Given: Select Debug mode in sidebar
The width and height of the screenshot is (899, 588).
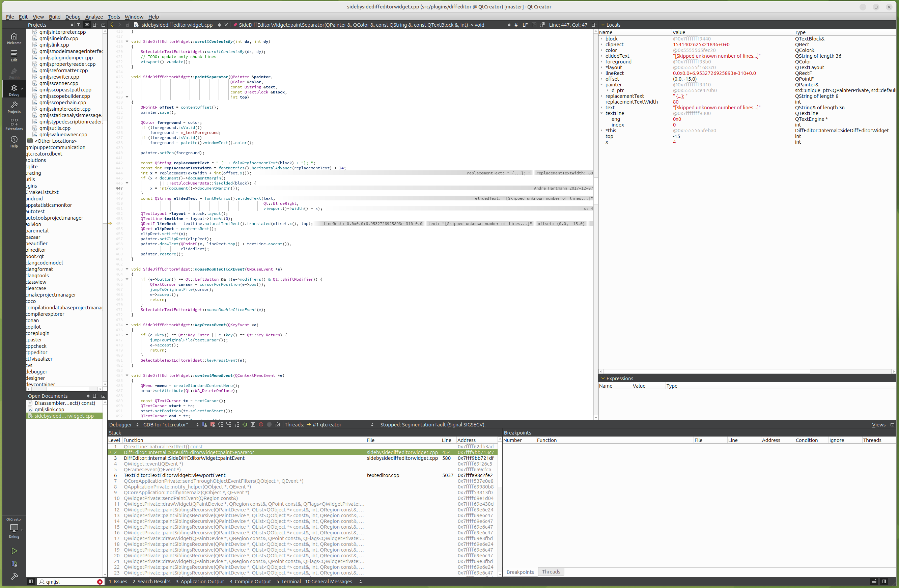Looking at the screenshot, I should click(x=14, y=90).
